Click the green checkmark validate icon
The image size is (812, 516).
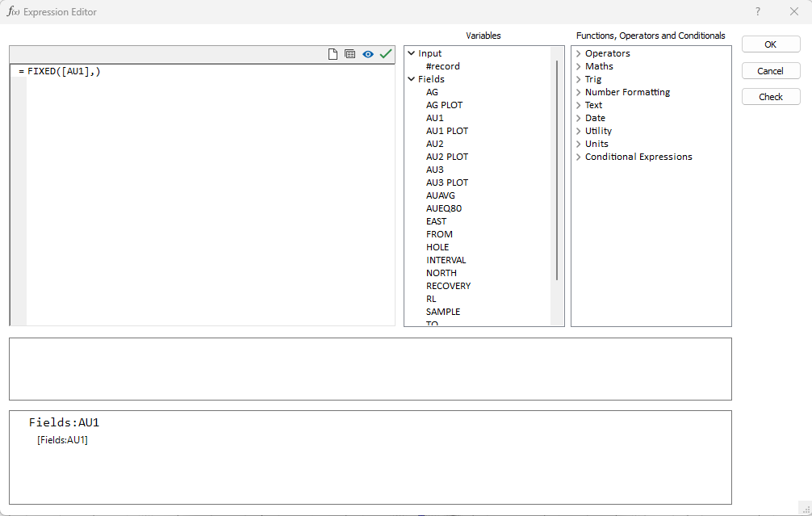coord(386,54)
